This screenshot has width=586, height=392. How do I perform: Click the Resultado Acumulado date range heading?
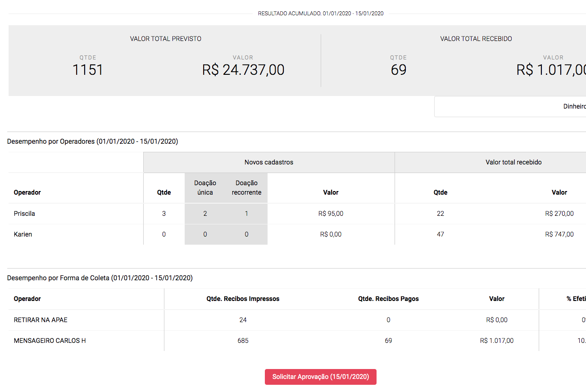(x=320, y=14)
